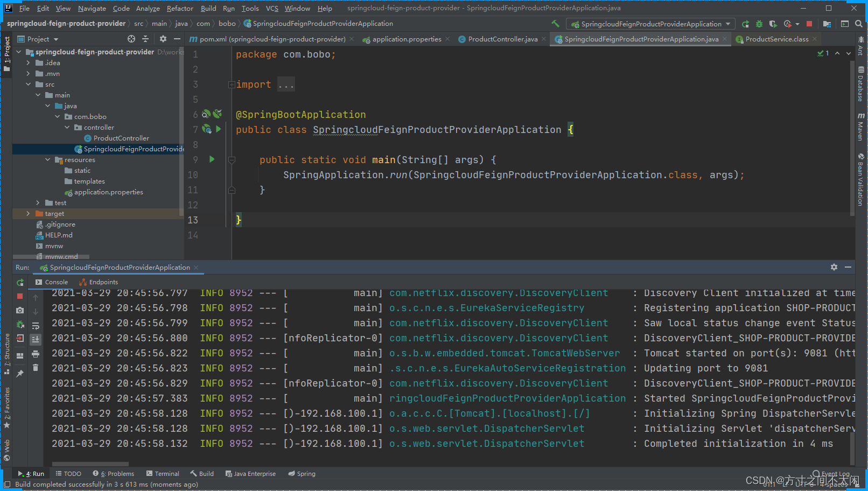The image size is (868, 491).
Task: Click Project tree horizontal scrollbar
Action: pos(51,257)
